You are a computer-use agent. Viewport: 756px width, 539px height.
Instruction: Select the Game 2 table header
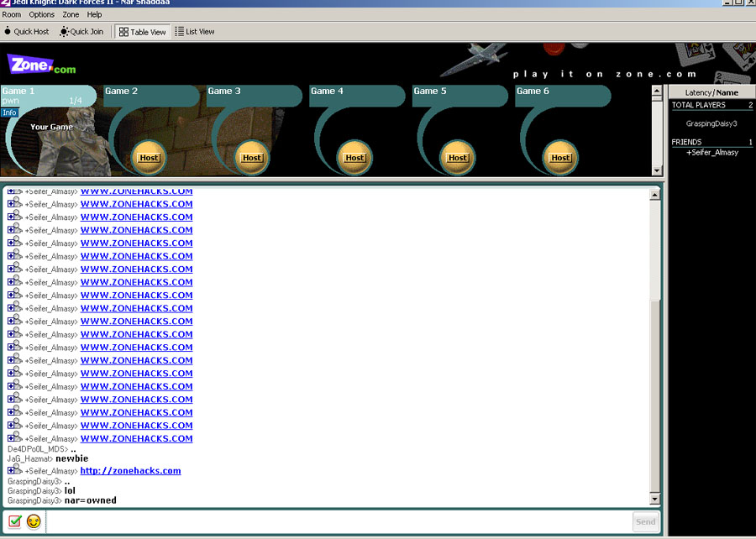click(151, 96)
